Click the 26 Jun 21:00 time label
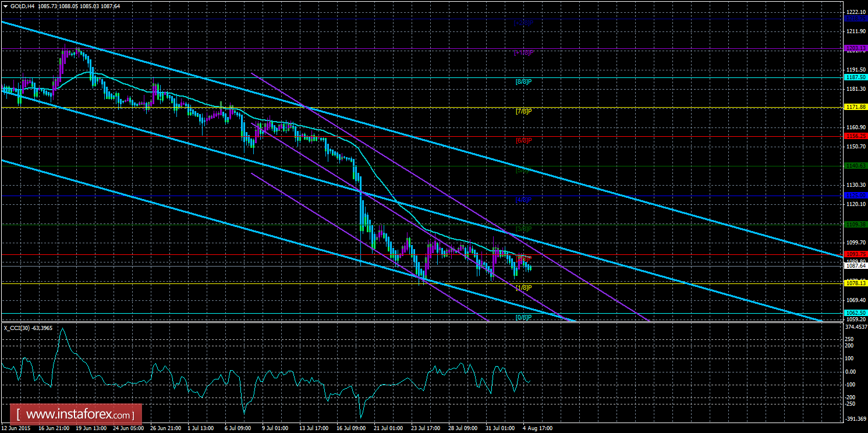Image resolution: width=868 pixels, height=433 pixels. (166, 428)
